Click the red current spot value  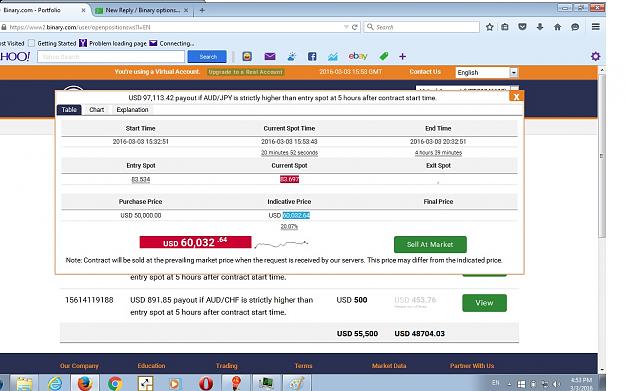tap(289, 179)
